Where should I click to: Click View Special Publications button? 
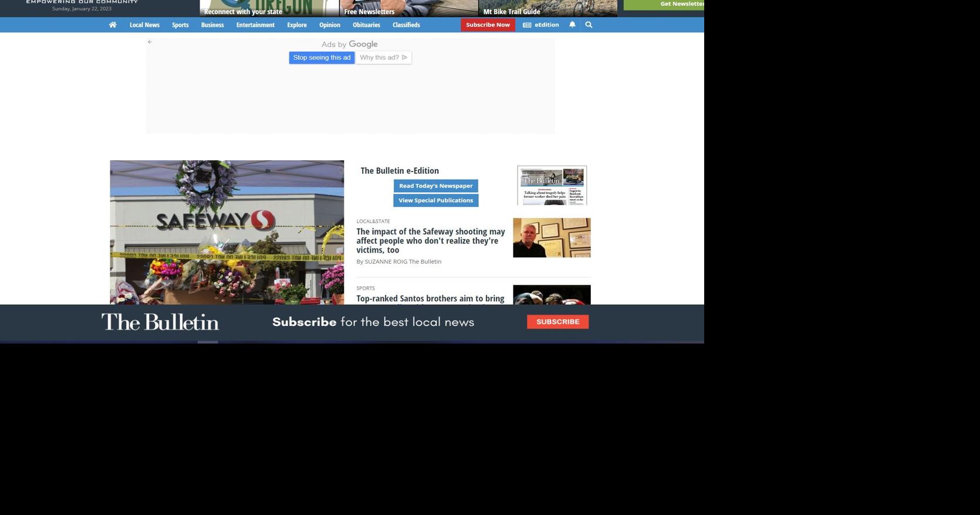(435, 200)
